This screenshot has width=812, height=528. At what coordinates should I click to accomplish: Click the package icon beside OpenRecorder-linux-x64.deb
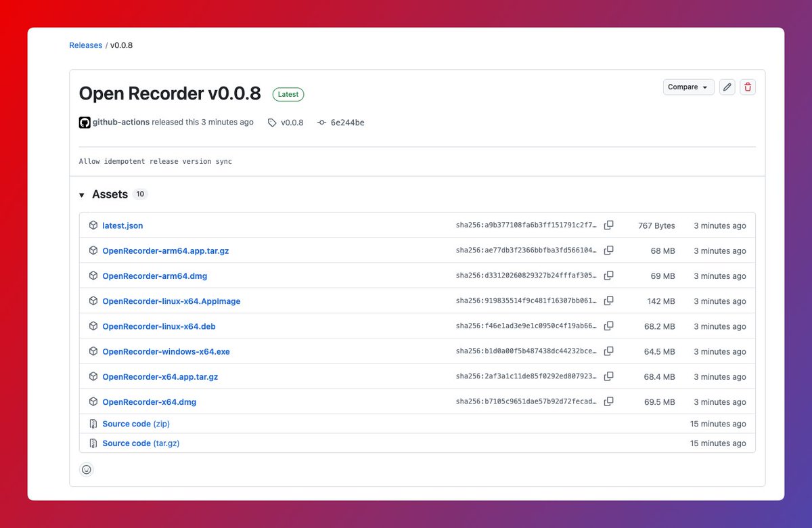pyautogui.click(x=93, y=326)
